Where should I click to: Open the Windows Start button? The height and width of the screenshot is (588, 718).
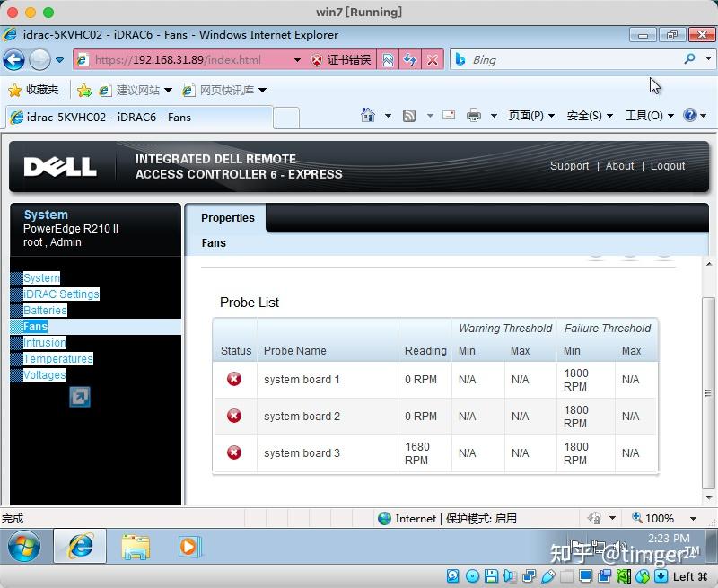point(24,547)
